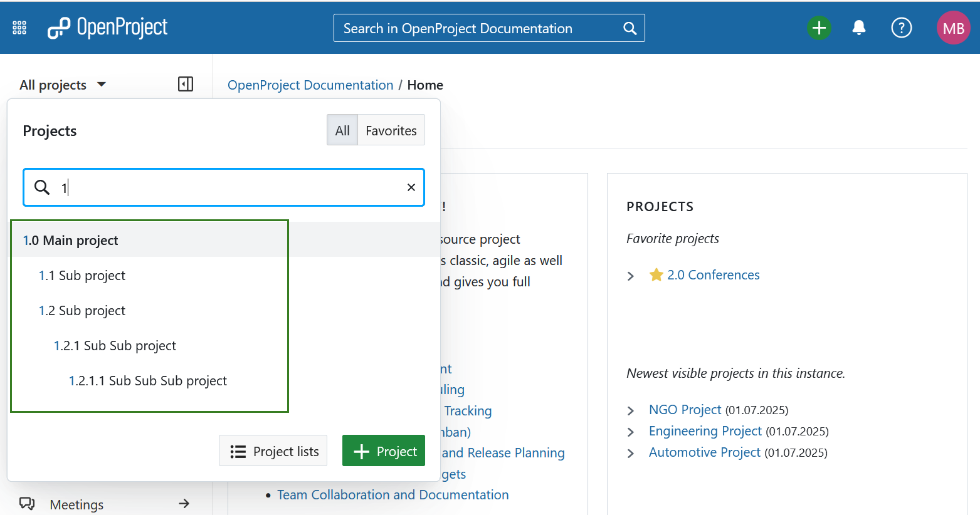This screenshot has height=515, width=980.
Task: Open the Engineering Project link
Action: [x=705, y=431]
